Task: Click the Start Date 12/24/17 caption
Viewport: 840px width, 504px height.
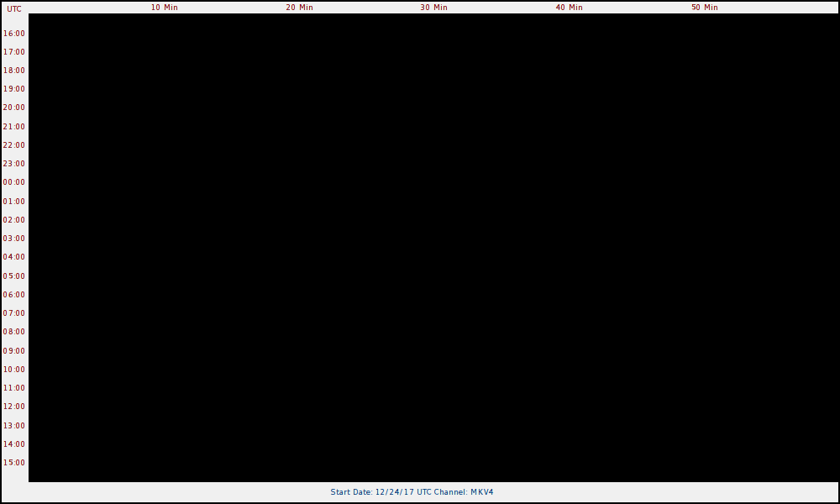Action: (412, 491)
